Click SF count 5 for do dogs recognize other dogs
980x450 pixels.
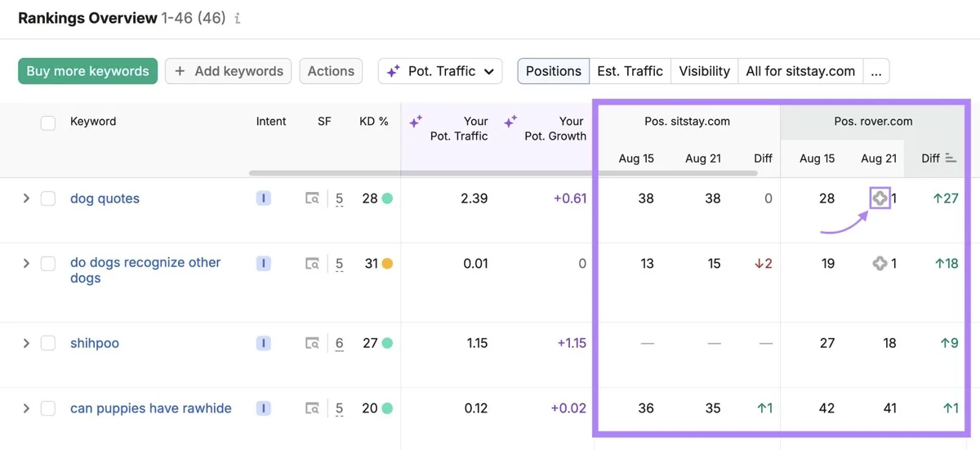pos(339,264)
